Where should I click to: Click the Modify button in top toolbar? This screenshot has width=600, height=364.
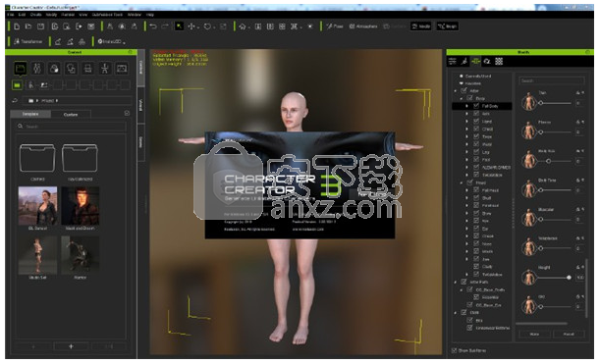pyautogui.click(x=421, y=26)
